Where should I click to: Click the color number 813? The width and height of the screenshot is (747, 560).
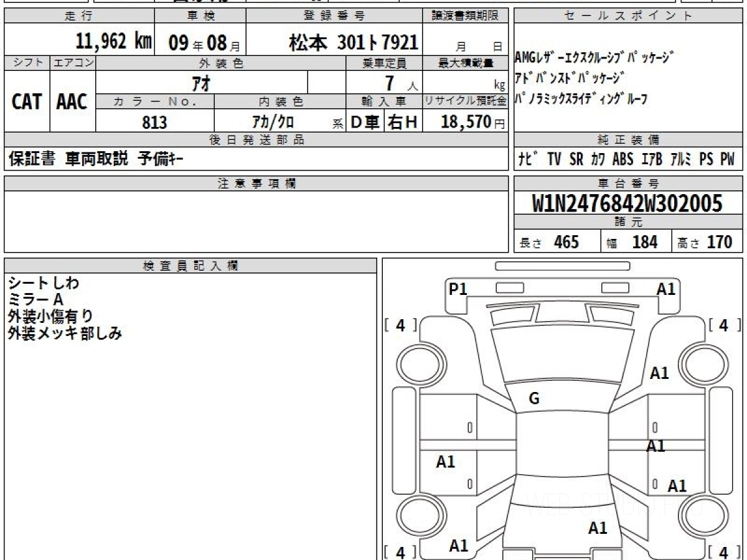click(x=154, y=122)
